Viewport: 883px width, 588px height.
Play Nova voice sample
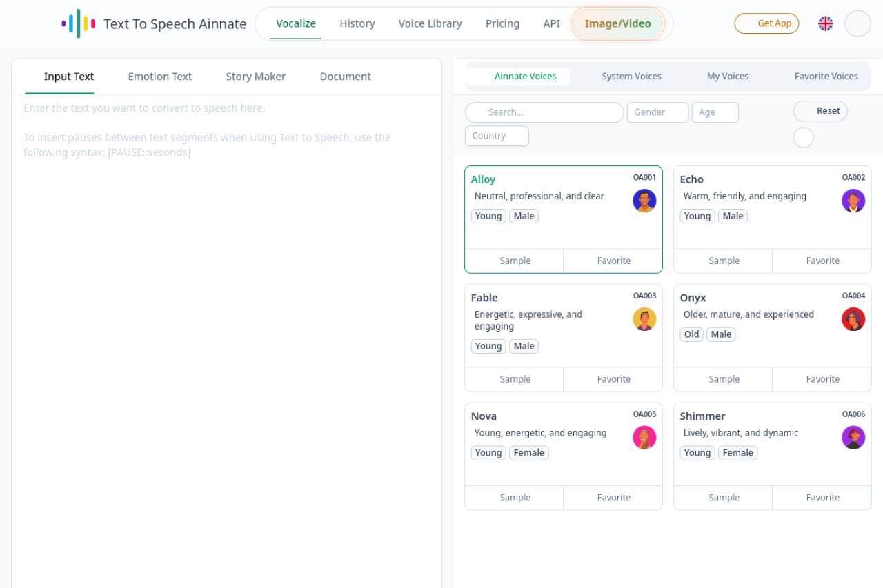pyautogui.click(x=515, y=498)
